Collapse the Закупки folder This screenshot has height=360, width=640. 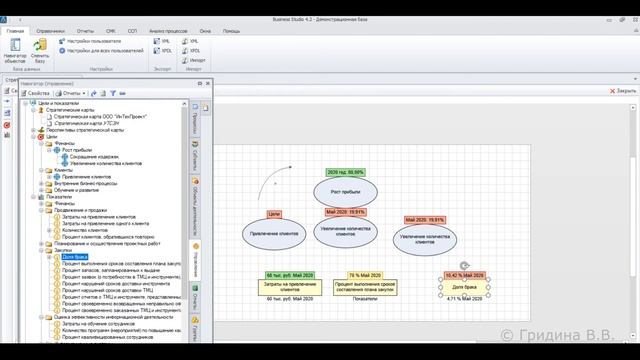(42, 250)
